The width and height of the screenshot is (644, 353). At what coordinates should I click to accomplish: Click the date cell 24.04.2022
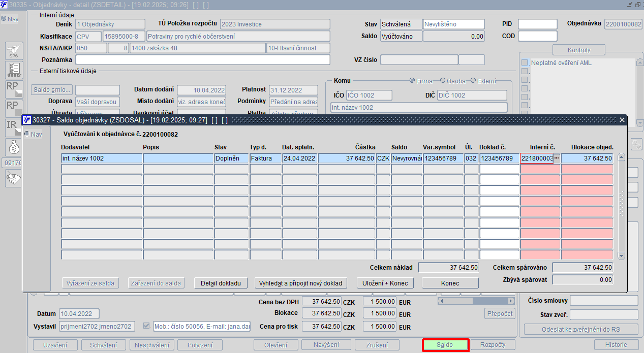pos(300,158)
